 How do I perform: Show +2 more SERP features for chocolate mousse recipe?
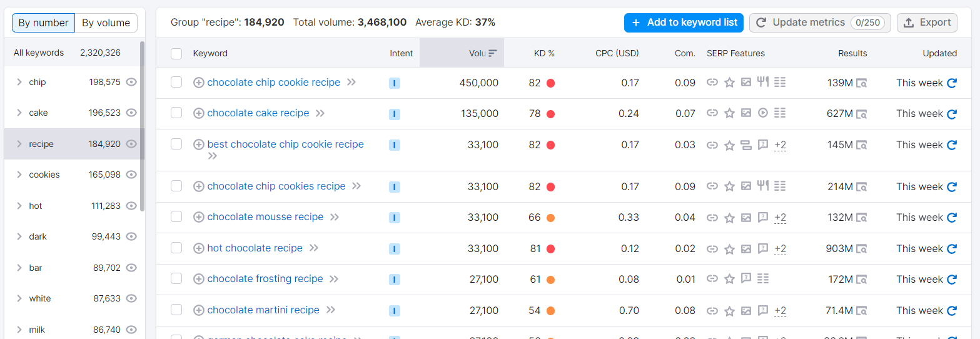click(x=780, y=218)
